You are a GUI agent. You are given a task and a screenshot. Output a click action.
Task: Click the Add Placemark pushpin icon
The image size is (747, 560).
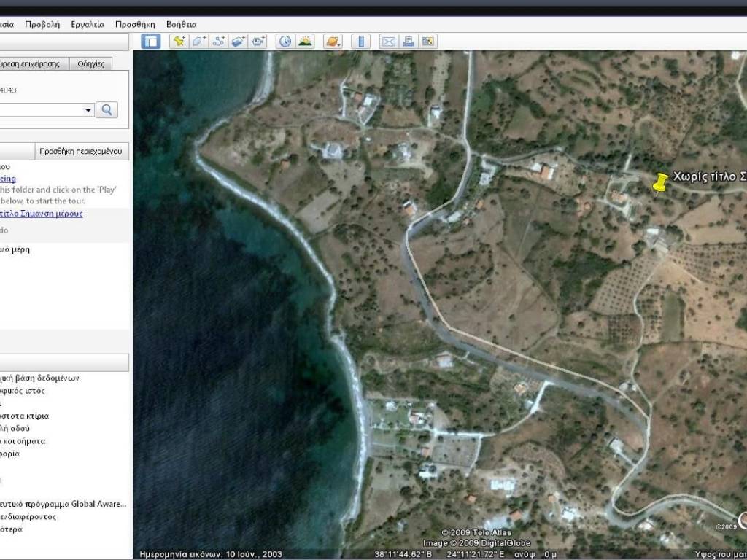179,42
